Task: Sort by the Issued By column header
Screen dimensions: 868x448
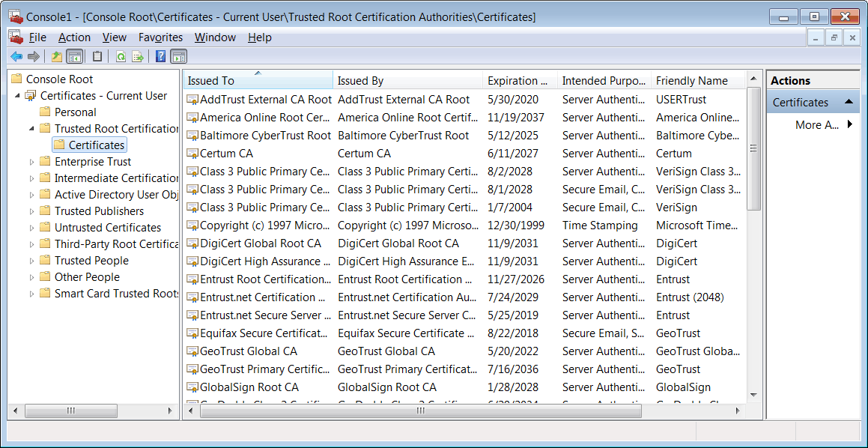Action: tap(408, 80)
